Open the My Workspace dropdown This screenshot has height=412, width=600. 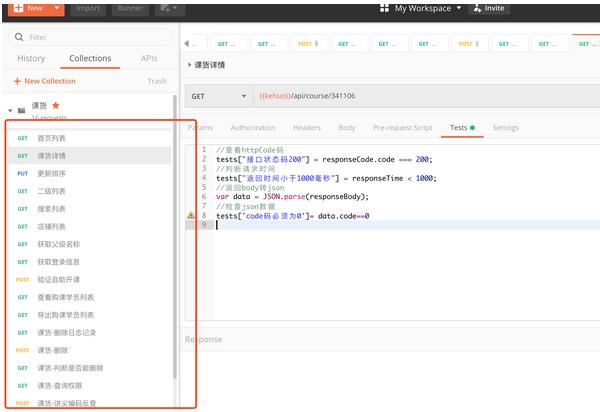coord(421,8)
